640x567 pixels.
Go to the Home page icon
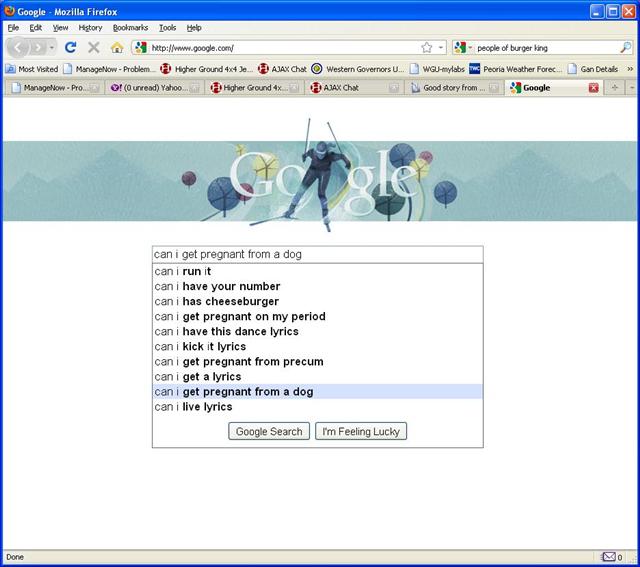[x=117, y=47]
